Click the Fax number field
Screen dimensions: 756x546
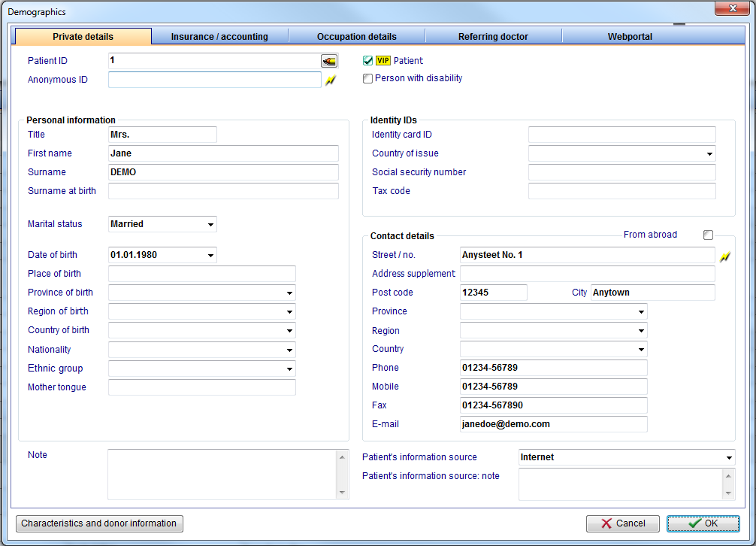click(554, 405)
